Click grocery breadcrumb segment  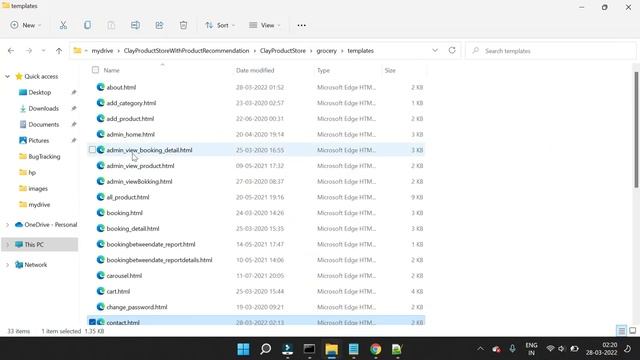[327, 51]
